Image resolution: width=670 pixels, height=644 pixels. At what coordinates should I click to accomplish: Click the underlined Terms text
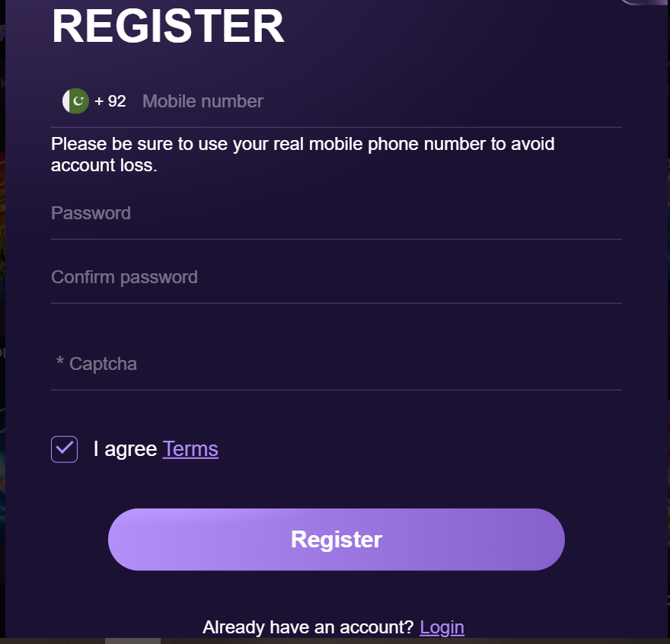click(x=190, y=449)
